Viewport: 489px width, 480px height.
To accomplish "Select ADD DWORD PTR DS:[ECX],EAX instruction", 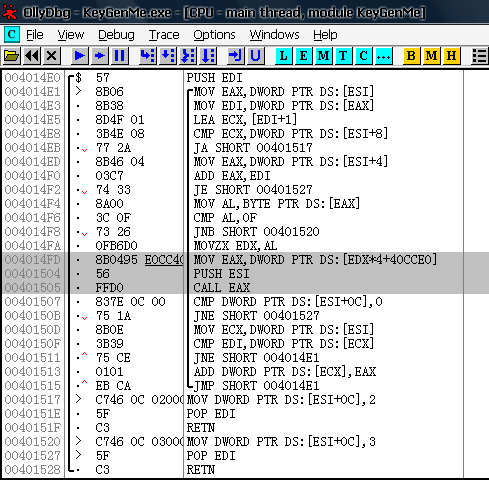I will point(285,372).
